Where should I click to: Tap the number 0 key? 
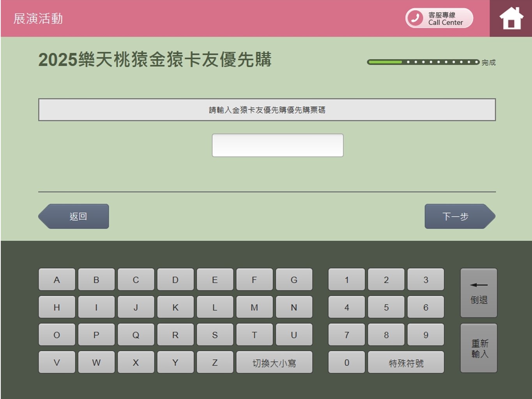click(x=346, y=362)
